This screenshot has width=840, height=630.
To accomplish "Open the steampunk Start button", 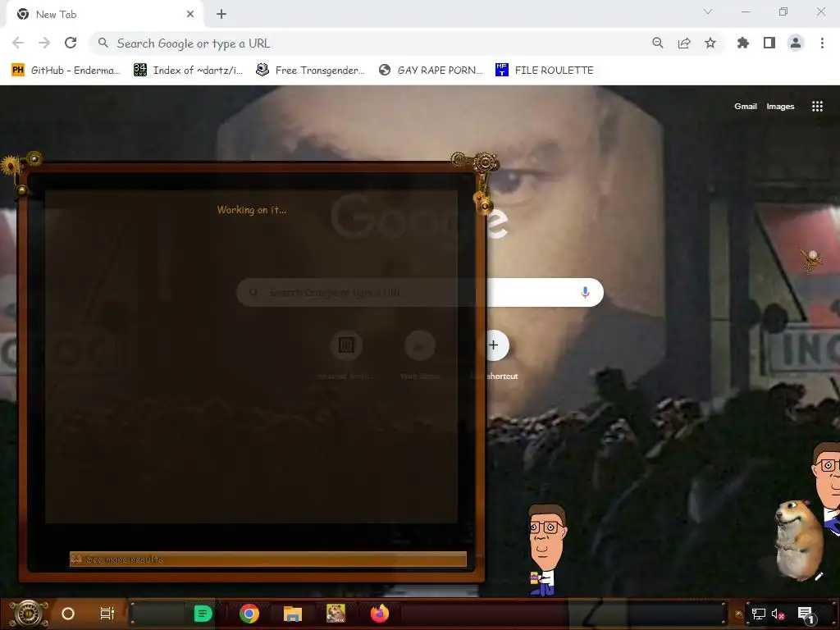I will click(28, 614).
